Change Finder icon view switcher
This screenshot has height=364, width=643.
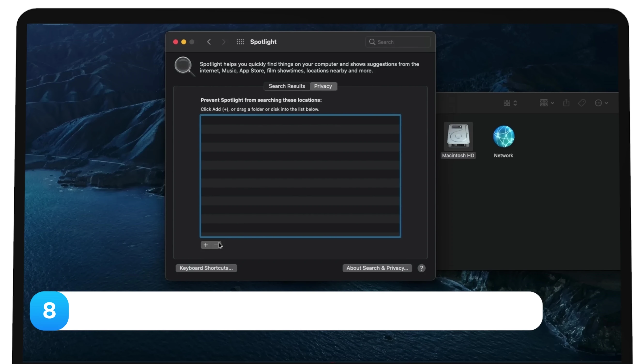pyautogui.click(x=510, y=103)
